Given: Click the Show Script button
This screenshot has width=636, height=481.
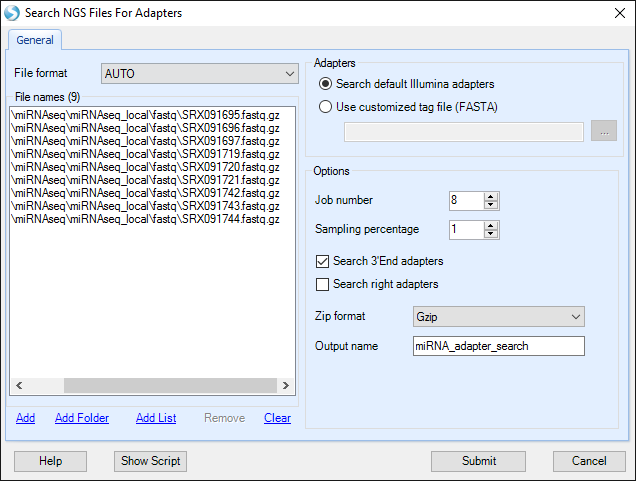Looking at the screenshot, I should 150,461.
